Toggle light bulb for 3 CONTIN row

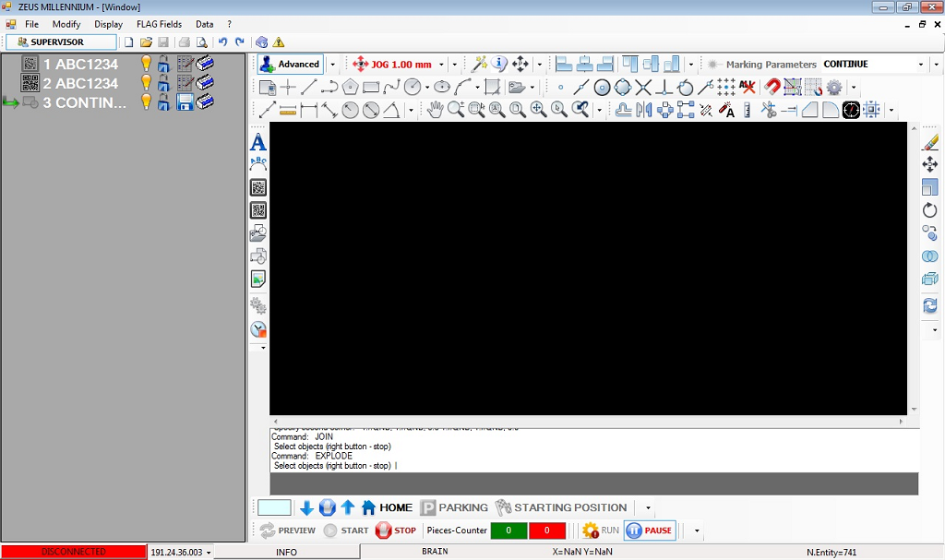pos(146,101)
